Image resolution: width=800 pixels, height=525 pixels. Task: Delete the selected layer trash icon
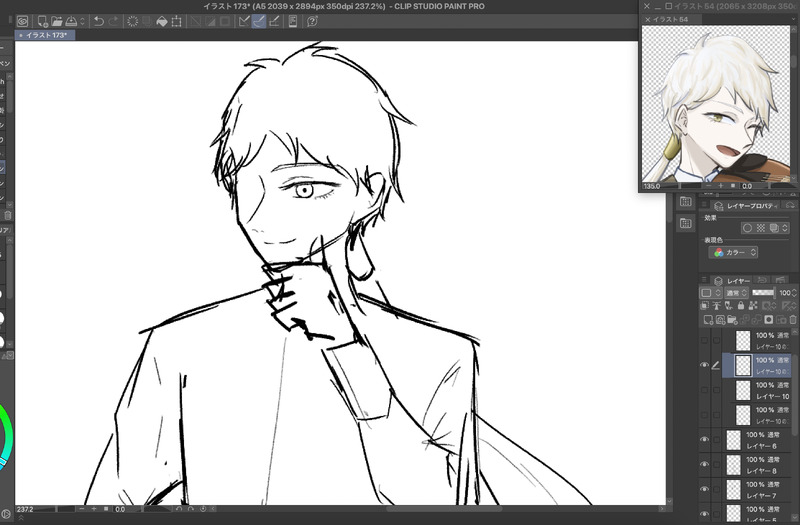click(793, 320)
